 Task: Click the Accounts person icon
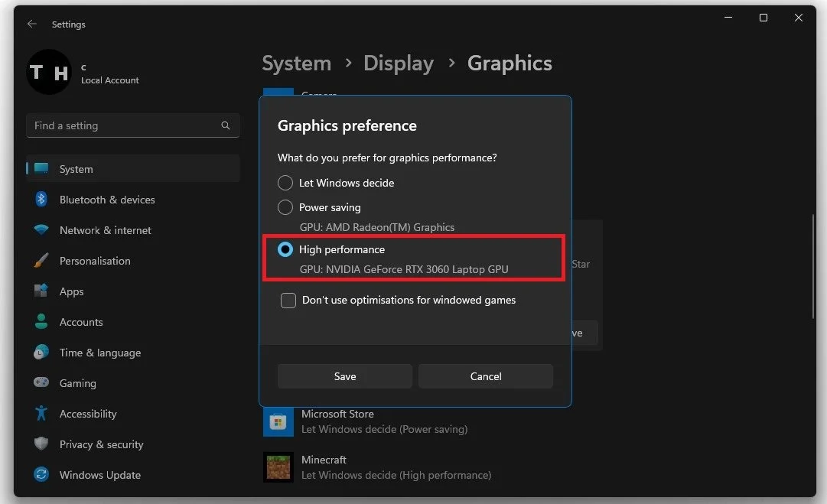coord(41,321)
